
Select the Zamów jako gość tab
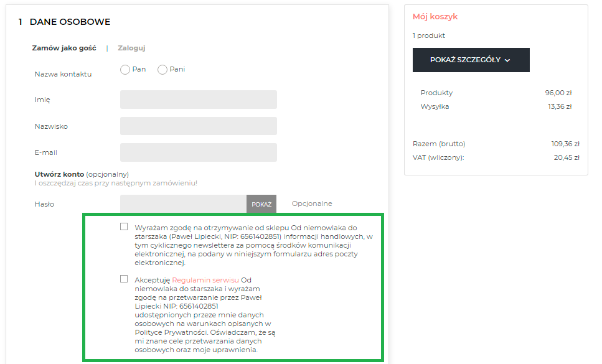[x=64, y=48]
